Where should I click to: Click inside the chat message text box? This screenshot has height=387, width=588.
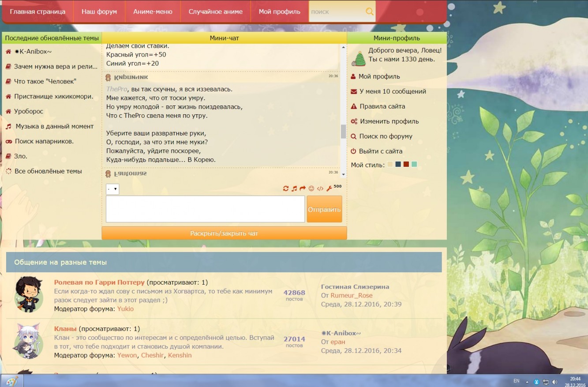tap(205, 209)
